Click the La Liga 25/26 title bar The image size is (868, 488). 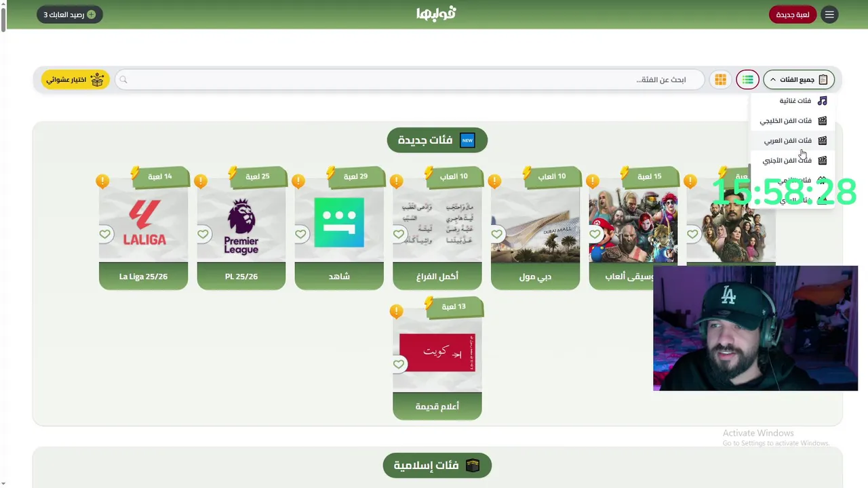point(143,277)
